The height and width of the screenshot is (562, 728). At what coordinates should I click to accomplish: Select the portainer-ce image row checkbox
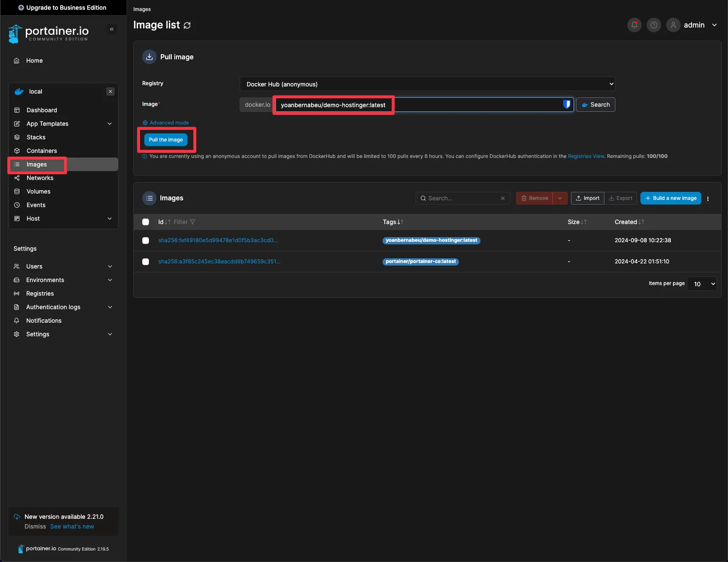(x=146, y=262)
